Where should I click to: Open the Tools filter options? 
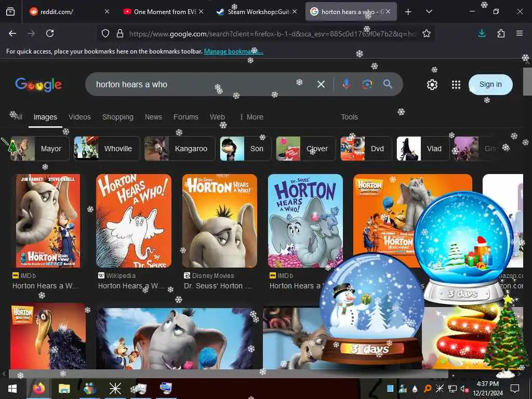coord(349,117)
